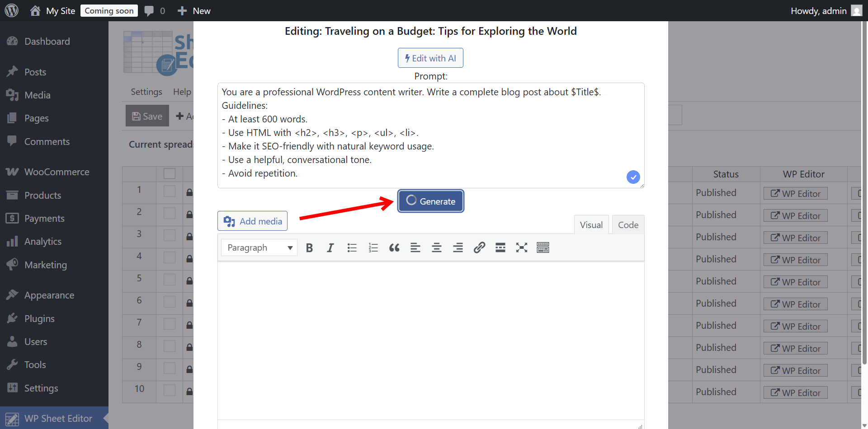Toggle checkbox for row 6
868x429 pixels.
tap(170, 302)
